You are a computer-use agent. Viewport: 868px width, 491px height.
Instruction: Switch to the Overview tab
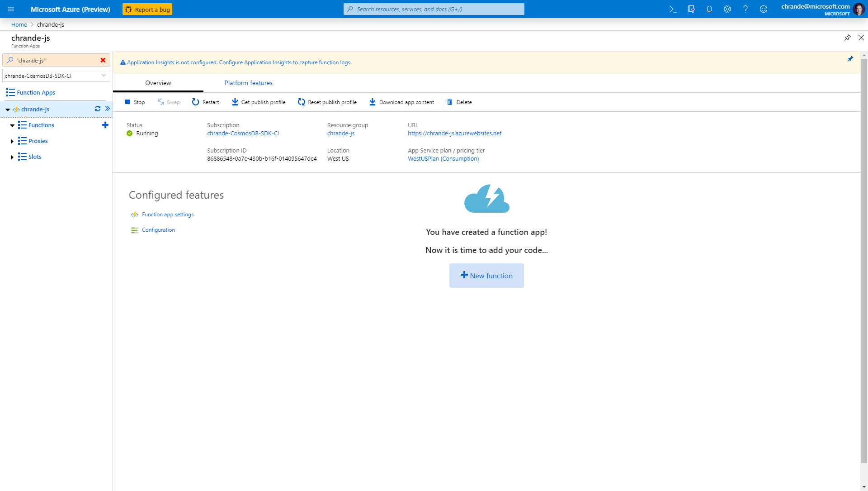[158, 83]
